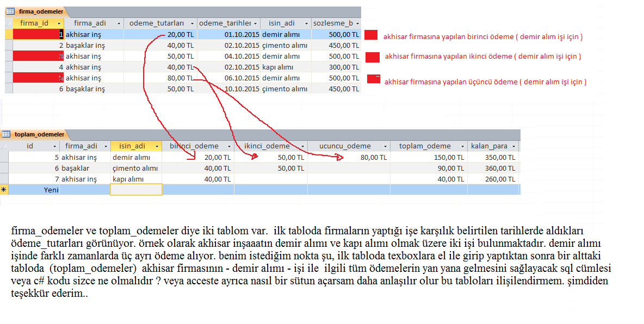Screen dimensions: 644x324
Task: Click the new record asterisk row selector
Action: coord(4,190)
